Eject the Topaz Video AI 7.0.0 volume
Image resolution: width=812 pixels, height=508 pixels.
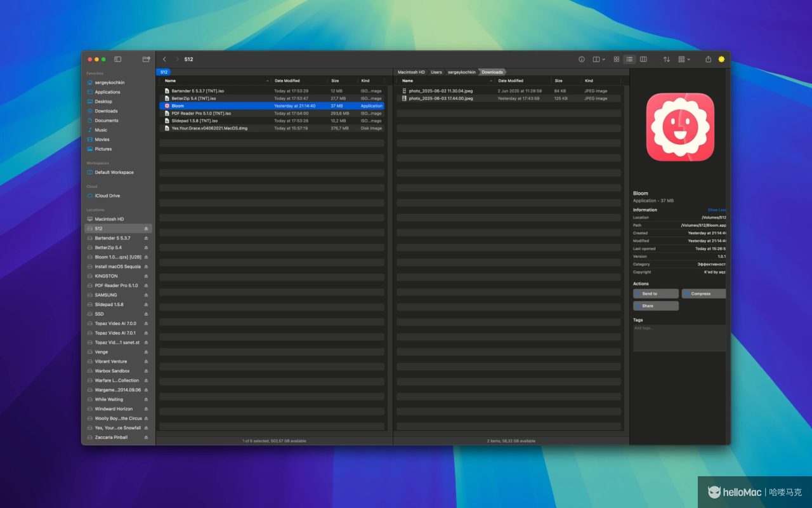[146, 324]
